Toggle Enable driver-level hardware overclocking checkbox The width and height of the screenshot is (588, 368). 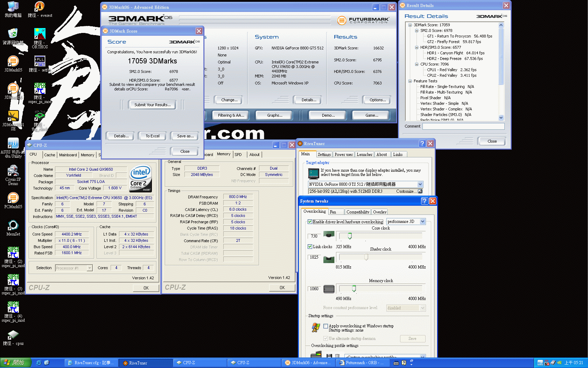coord(310,222)
